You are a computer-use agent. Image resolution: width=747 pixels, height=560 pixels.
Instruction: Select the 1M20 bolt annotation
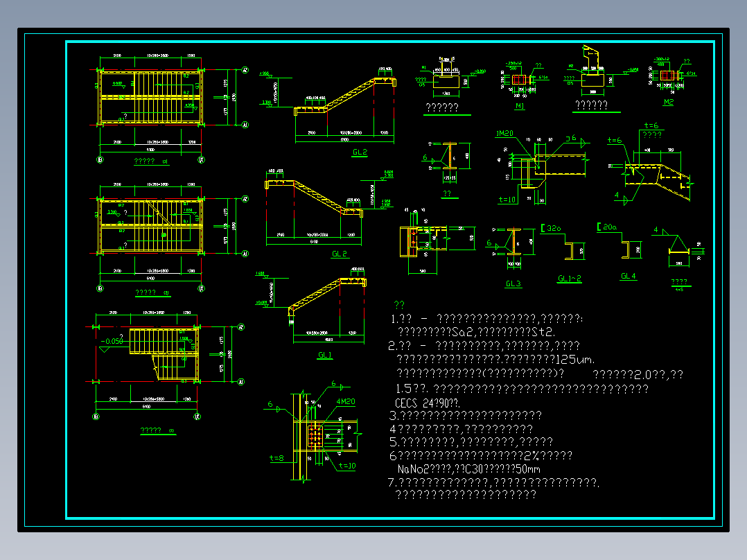504,134
